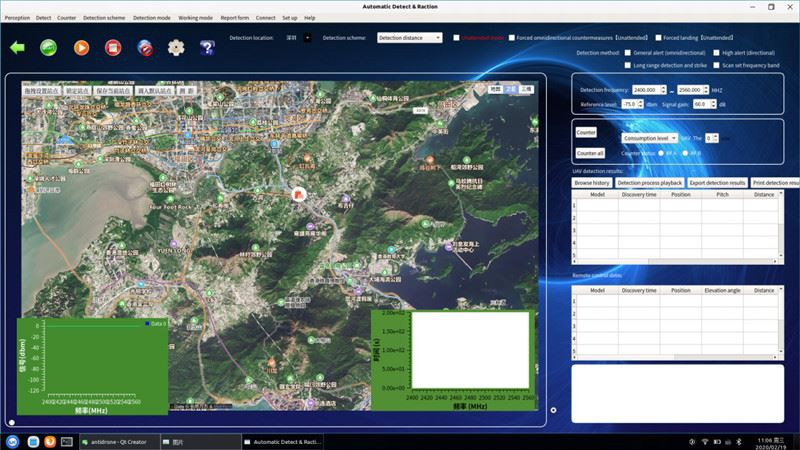
Task: Enable the Forced landing checkbox
Action: [x=656, y=38]
